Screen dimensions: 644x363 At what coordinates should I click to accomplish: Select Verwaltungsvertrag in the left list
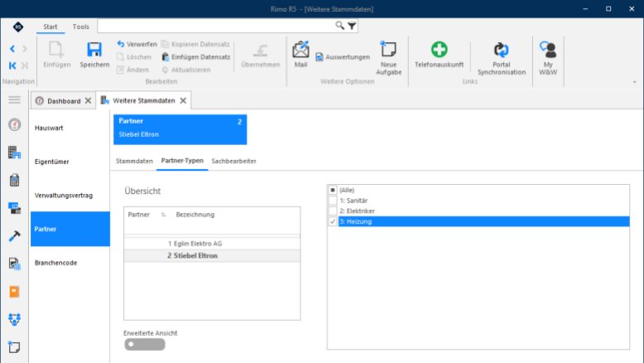[70, 196]
